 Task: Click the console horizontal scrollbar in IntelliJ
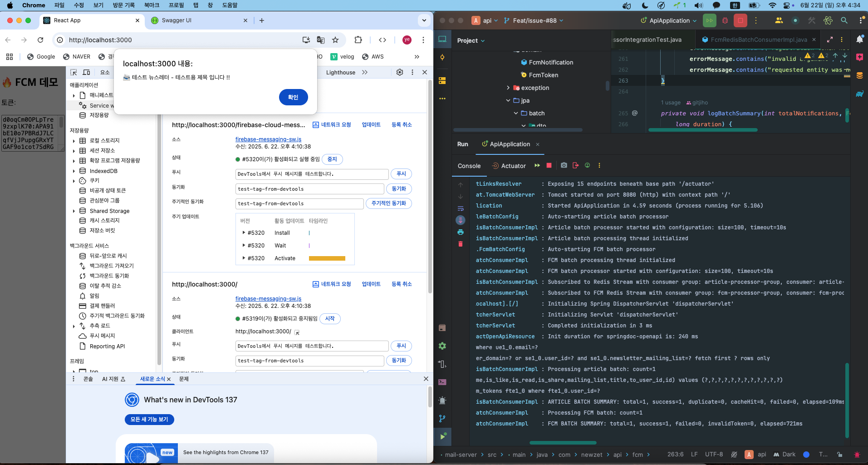[563, 443]
